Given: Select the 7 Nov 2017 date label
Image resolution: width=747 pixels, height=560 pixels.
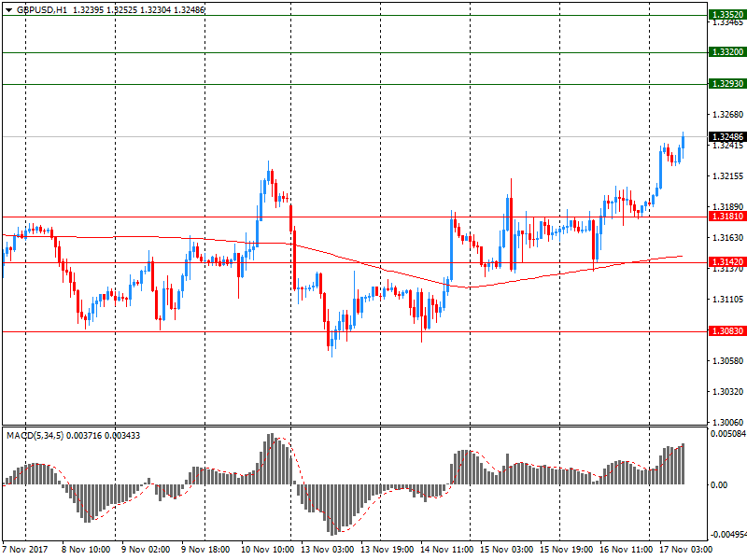Looking at the screenshot, I should (x=25, y=550).
